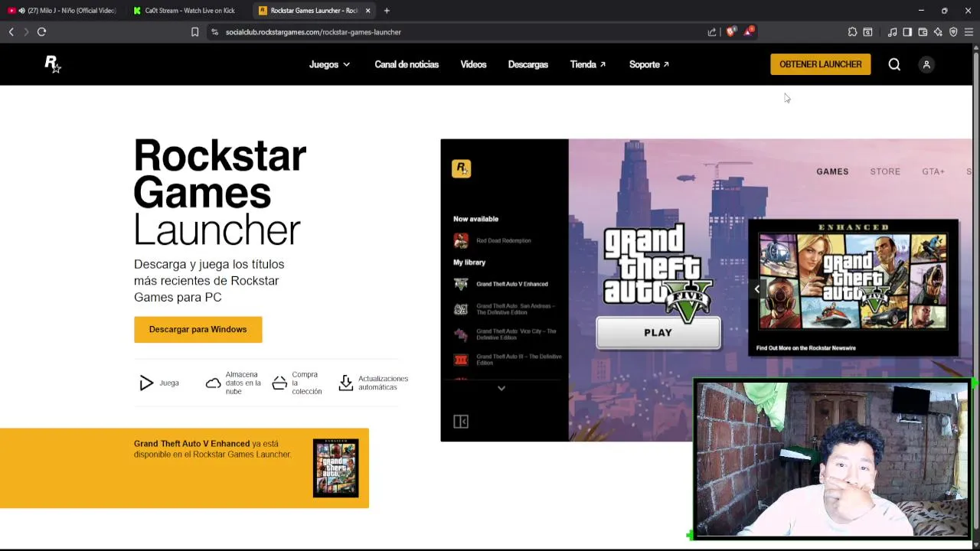Open Tienda external link menu item
This screenshot has height=551, width=980.
(x=588, y=64)
